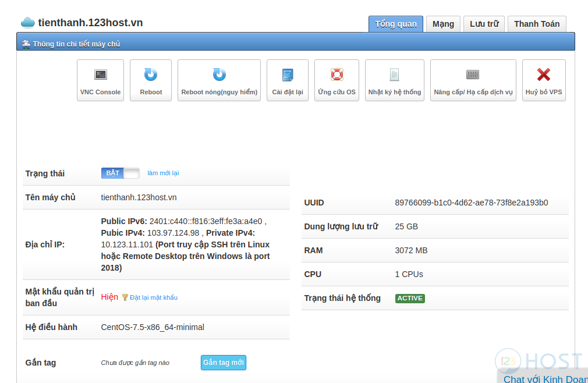Image resolution: width=588 pixels, height=383 pixels.
Task: Click the Mật khẩu quản trị ban đầu label
Action: (59, 297)
